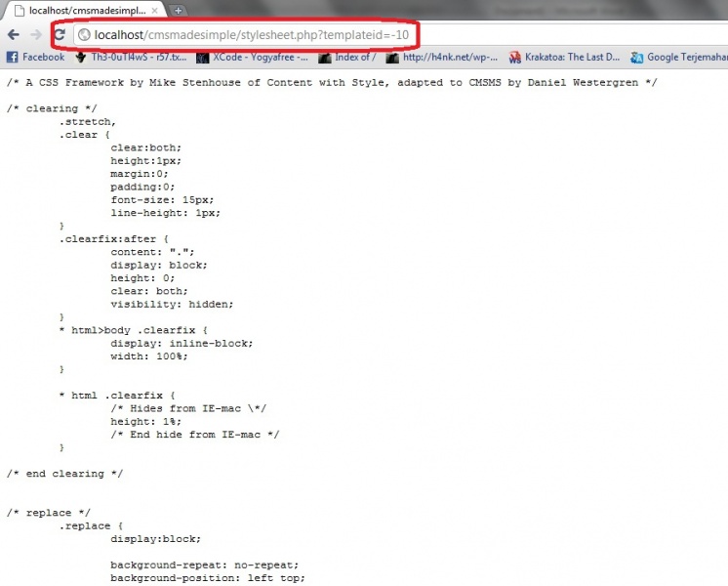The height and width of the screenshot is (586, 728).
Task: Open the Index of / bookmark
Action: (347, 58)
